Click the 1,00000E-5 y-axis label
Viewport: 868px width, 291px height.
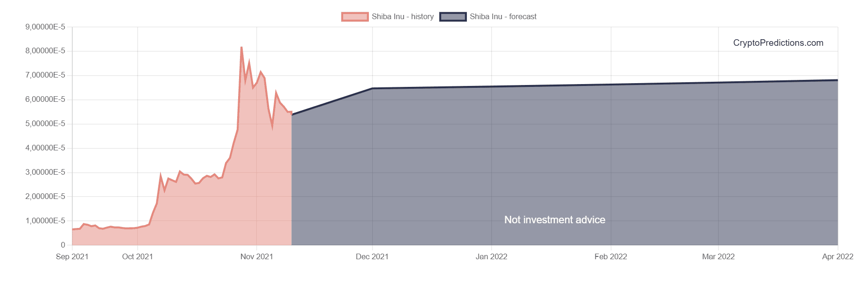pos(45,221)
